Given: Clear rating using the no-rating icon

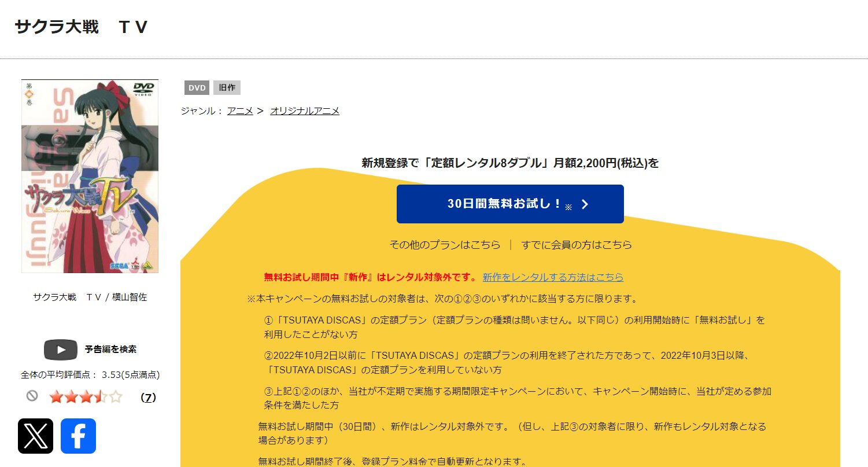Looking at the screenshot, I should pyautogui.click(x=32, y=396).
